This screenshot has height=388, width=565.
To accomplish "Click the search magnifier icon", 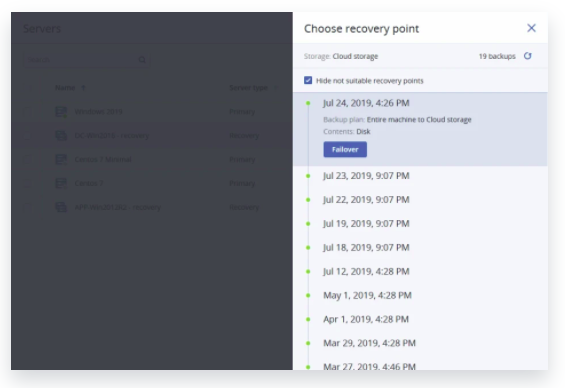I will (142, 59).
